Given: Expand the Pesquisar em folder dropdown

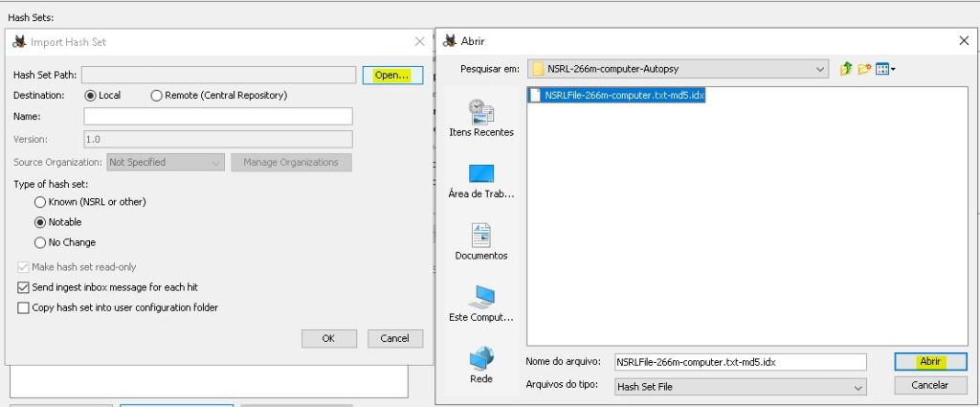Looking at the screenshot, I should click(x=820, y=69).
